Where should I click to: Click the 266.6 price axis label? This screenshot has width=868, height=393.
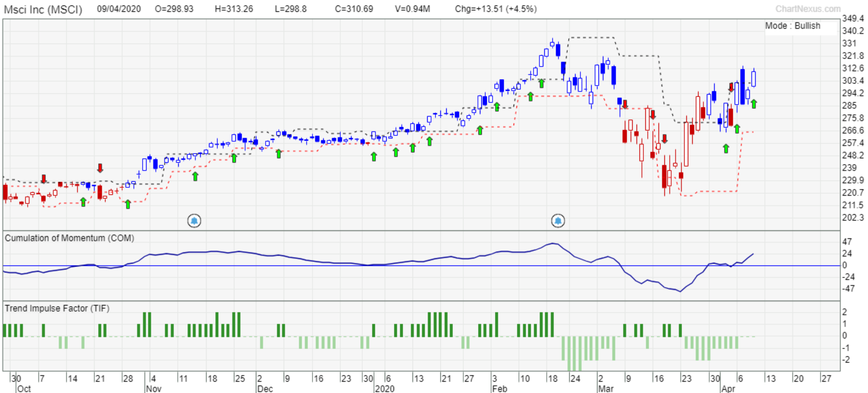853,130
